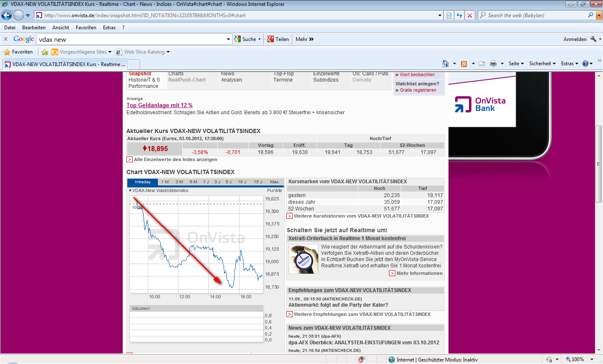Select the Intraday chart tab
603x364 pixels.
(143, 182)
